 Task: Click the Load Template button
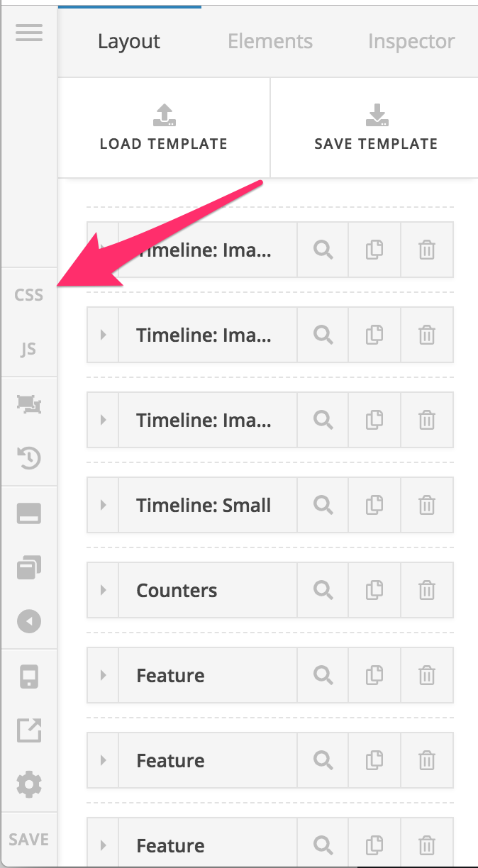pyautogui.click(x=164, y=128)
